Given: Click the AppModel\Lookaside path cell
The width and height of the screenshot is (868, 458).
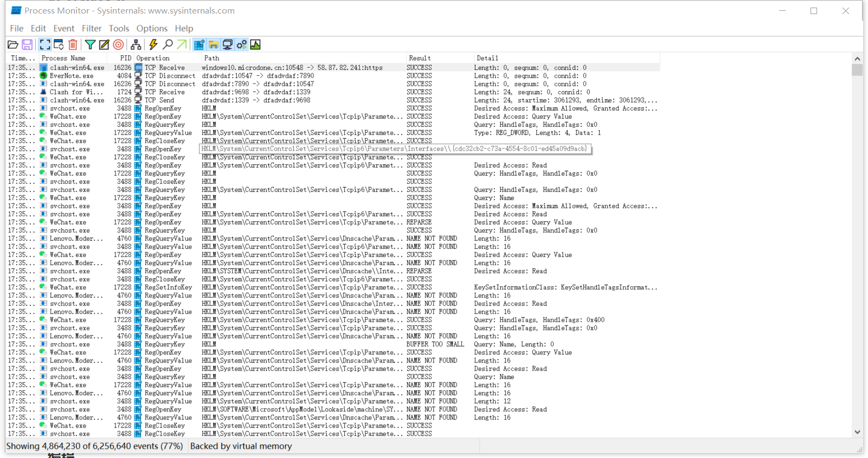Looking at the screenshot, I should point(303,409).
